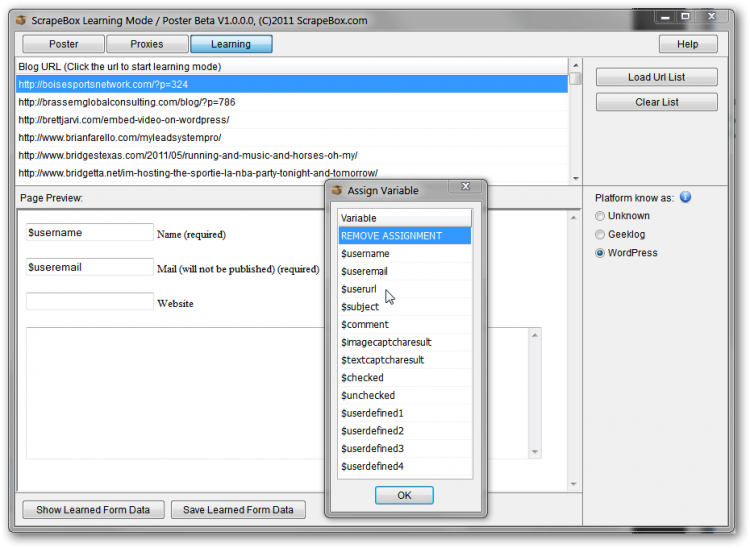The width and height of the screenshot is (750, 548).
Task: Click the ScrapeBox crate icon in title bar
Action: pos(21,21)
